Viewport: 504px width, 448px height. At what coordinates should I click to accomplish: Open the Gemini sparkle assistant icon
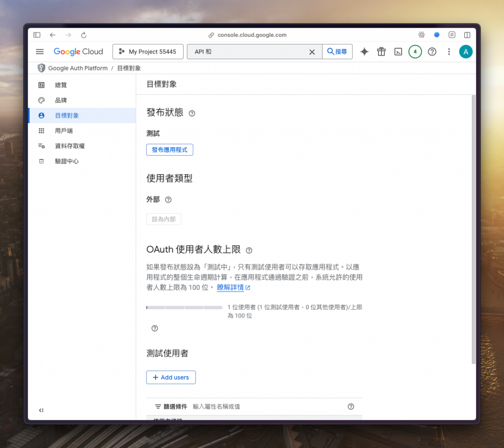coord(364,52)
